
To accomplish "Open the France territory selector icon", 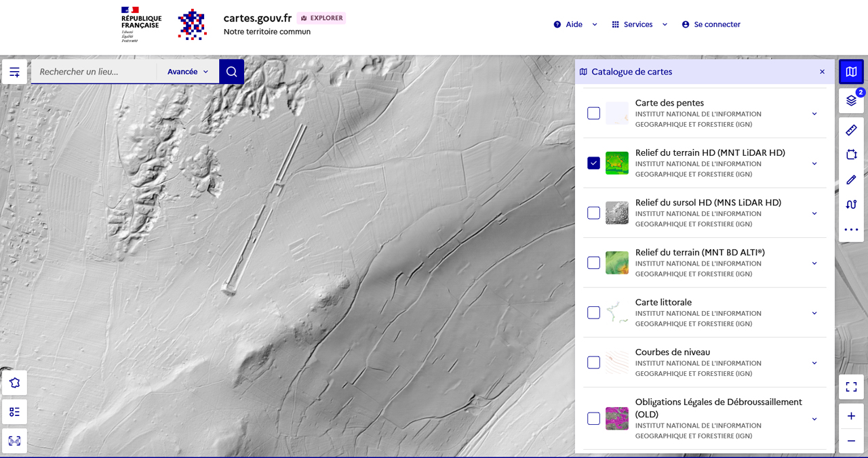I will coord(14,383).
